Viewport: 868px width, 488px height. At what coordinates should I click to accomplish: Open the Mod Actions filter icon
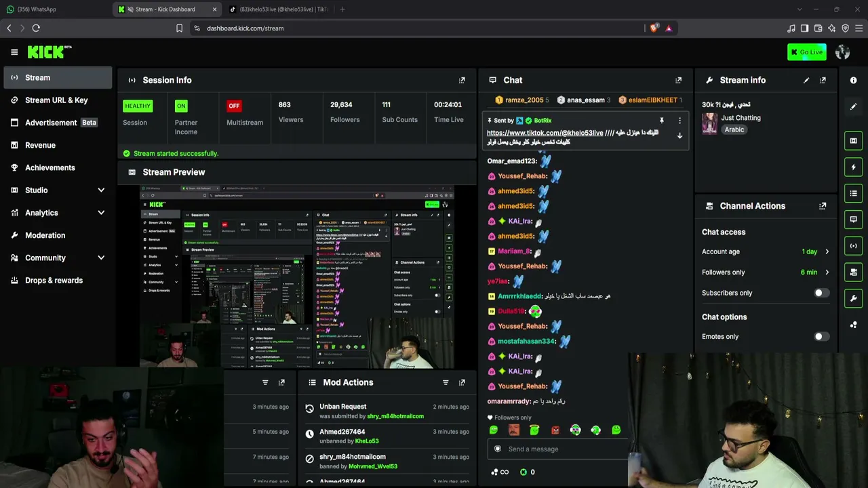tap(446, 382)
